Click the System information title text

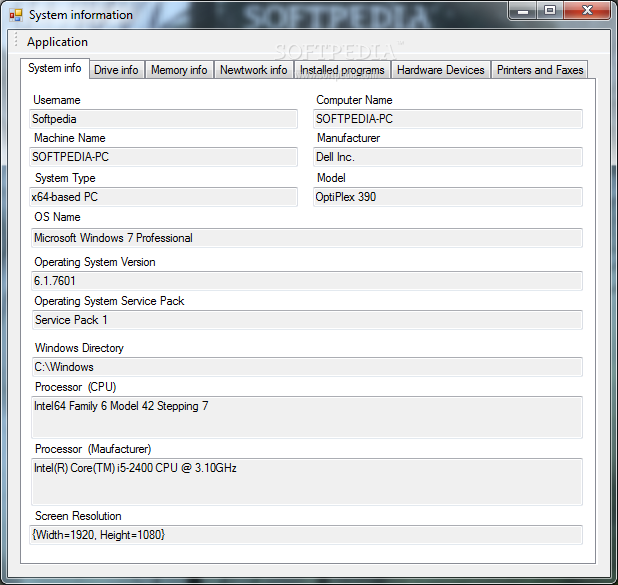coord(81,15)
